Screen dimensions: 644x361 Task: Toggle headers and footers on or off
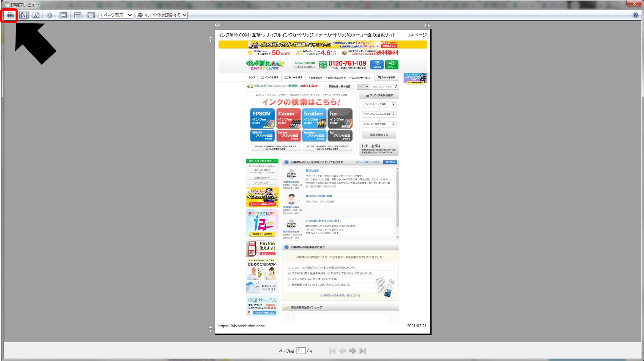tap(63, 15)
